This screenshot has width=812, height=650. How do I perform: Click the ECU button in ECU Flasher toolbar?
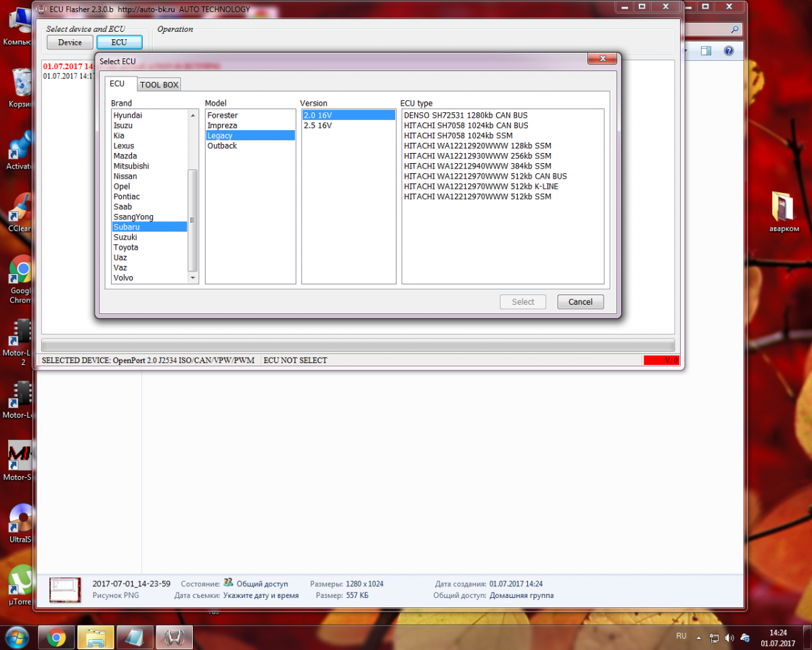click(x=119, y=42)
